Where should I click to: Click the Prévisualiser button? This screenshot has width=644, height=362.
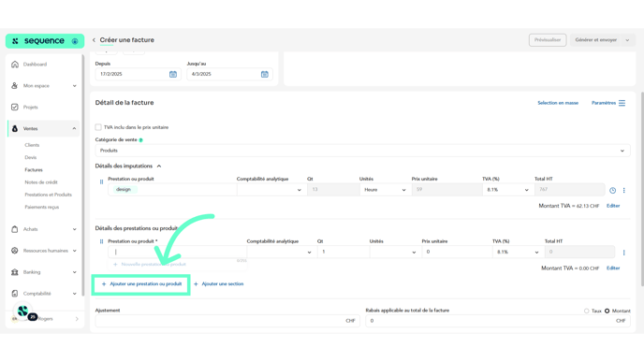click(x=548, y=40)
